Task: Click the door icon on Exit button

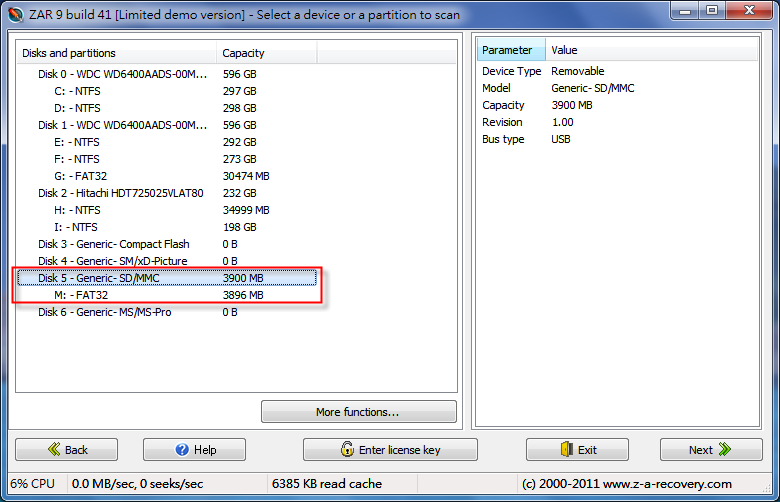Action: pos(567,449)
